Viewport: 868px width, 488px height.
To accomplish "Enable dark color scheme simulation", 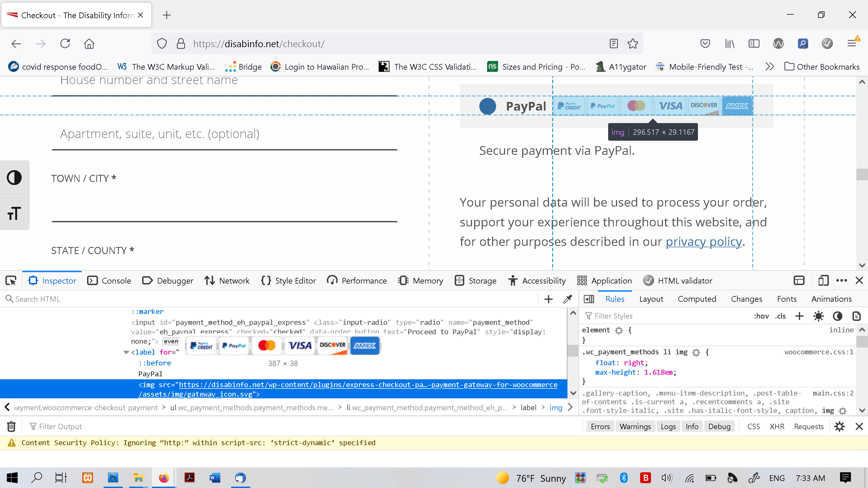I will point(838,316).
